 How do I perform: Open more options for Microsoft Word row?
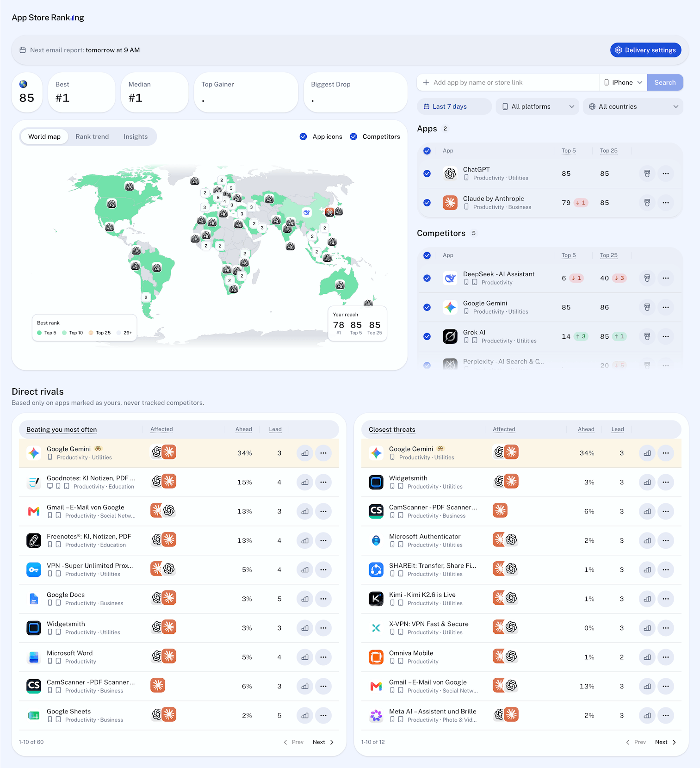323,657
